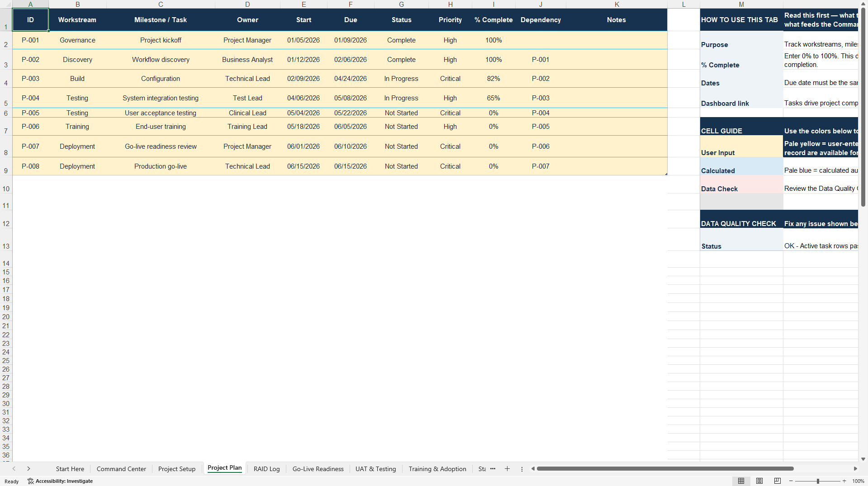Add a new sheet with plus icon
This screenshot has width=868, height=486.
tap(507, 469)
